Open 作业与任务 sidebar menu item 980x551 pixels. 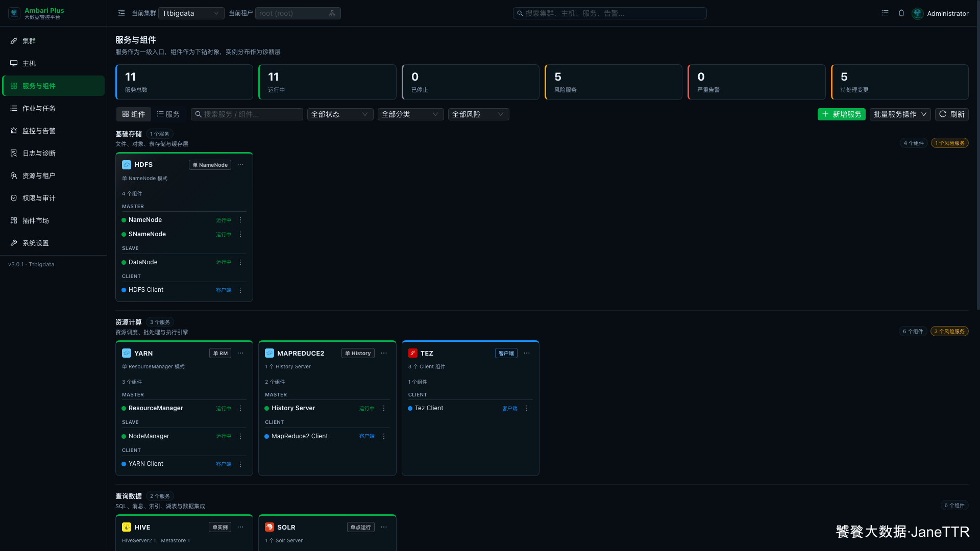(54, 108)
